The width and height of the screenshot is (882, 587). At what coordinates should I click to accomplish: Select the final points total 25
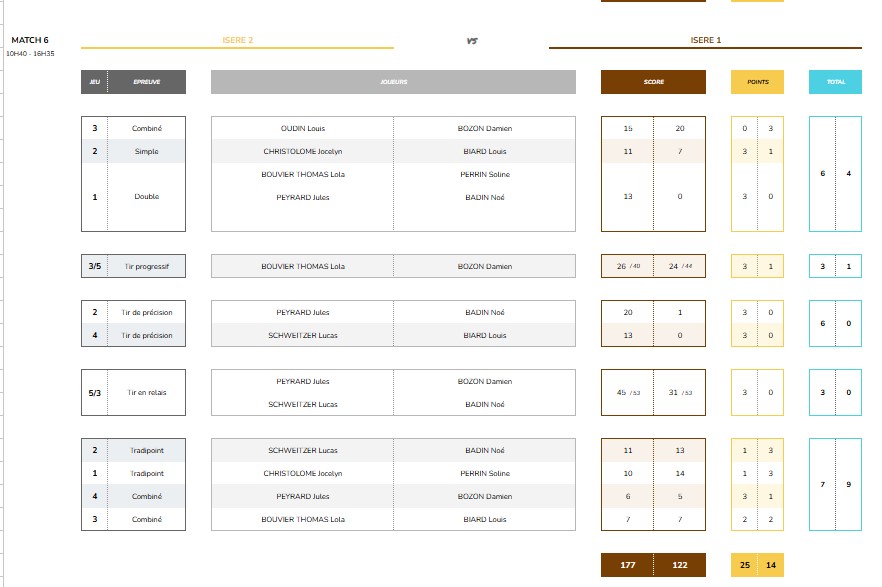coord(744,565)
